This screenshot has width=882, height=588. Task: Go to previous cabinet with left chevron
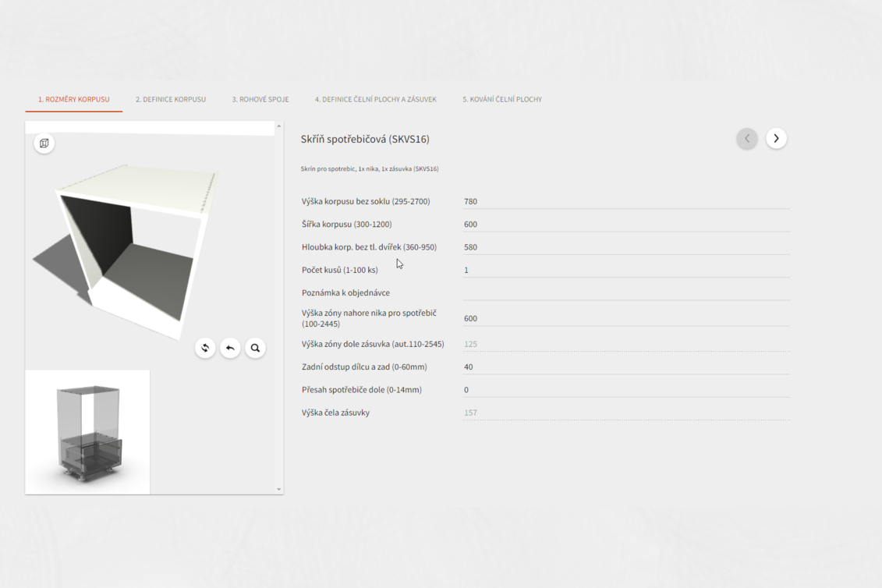(747, 138)
